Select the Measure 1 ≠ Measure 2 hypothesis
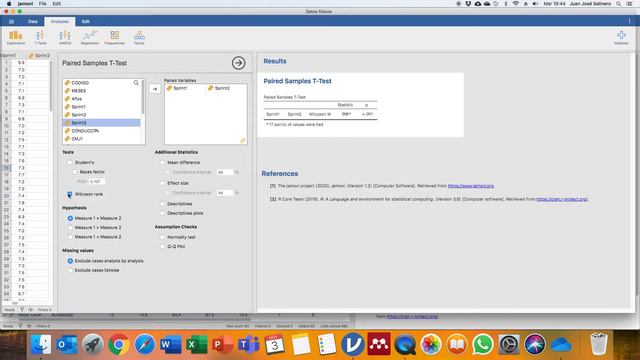This screenshot has height=360, width=640. [x=70, y=218]
